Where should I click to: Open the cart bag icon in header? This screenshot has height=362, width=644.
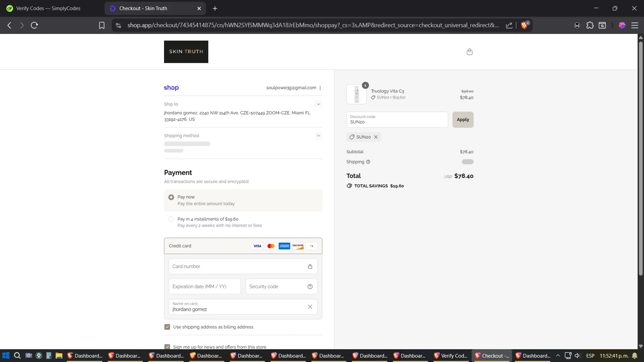tap(469, 52)
